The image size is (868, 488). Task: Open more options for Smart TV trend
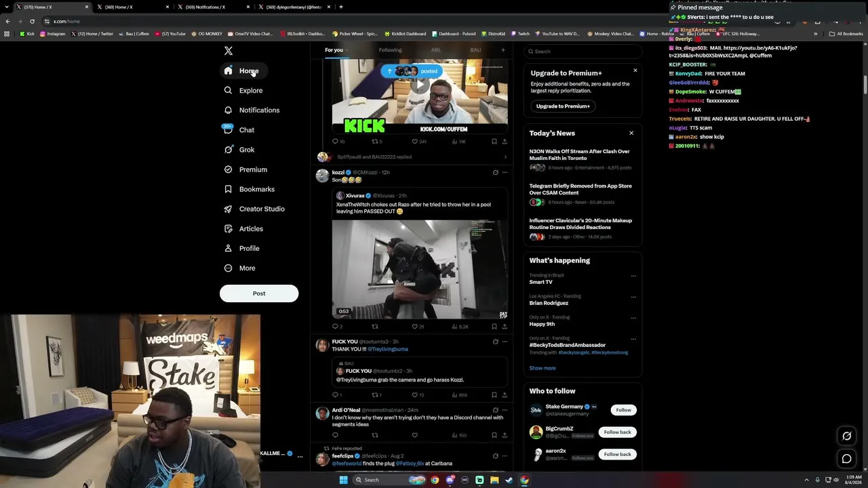pyautogui.click(x=633, y=276)
